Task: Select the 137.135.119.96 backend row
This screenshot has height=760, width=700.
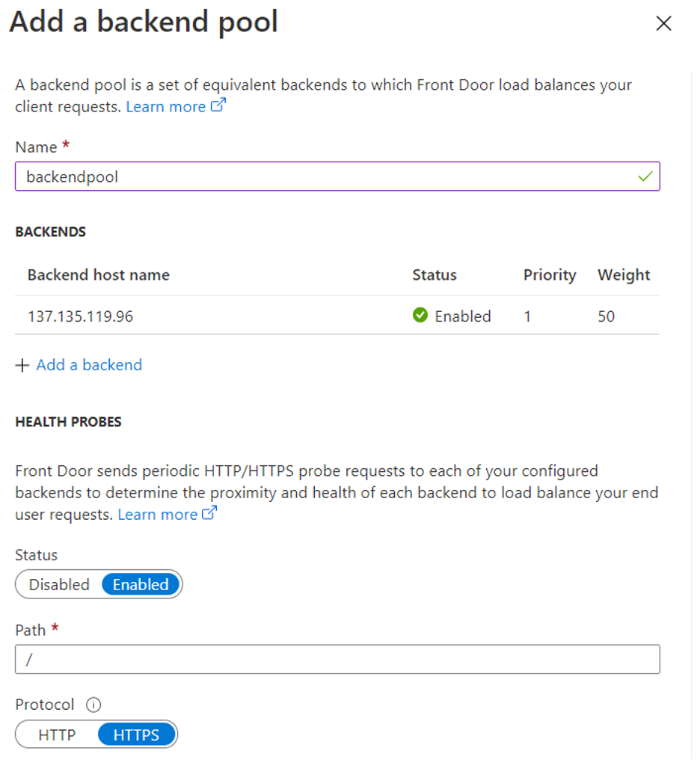Action: coord(337,316)
